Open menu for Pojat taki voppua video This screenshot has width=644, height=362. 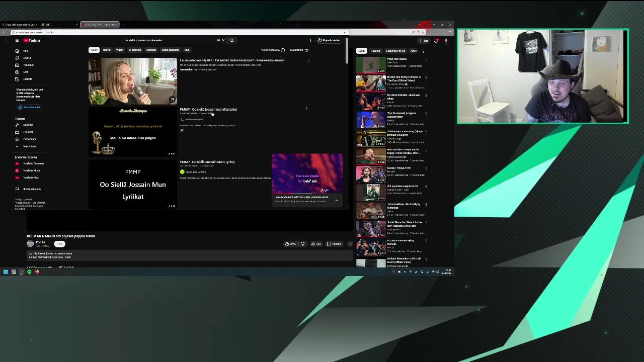tap(426, 59)
